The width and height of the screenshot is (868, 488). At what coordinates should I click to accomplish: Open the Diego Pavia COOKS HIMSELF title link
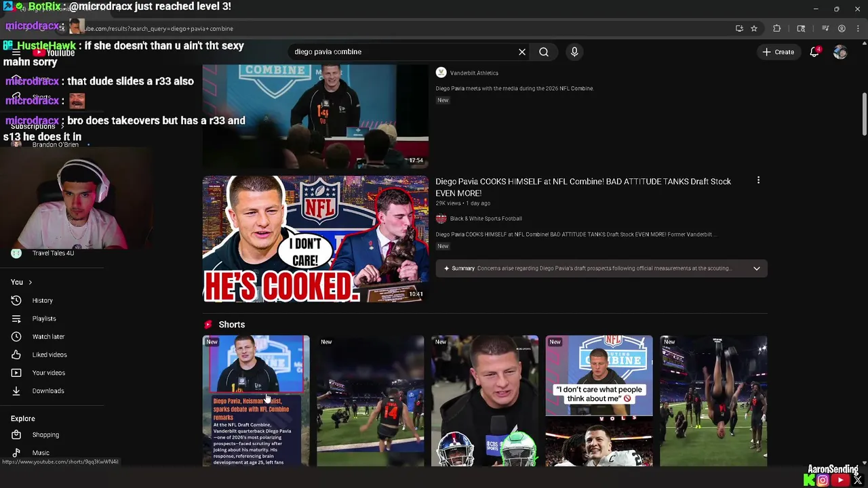pyautogui.click(x=583, y=187)
